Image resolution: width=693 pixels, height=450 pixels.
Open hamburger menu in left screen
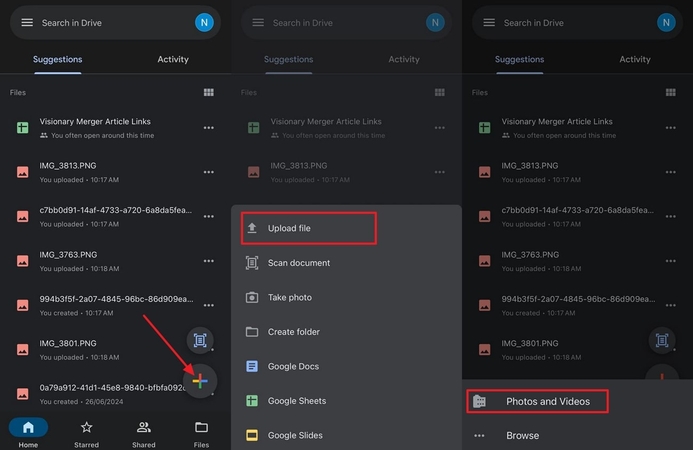(27, 23)
